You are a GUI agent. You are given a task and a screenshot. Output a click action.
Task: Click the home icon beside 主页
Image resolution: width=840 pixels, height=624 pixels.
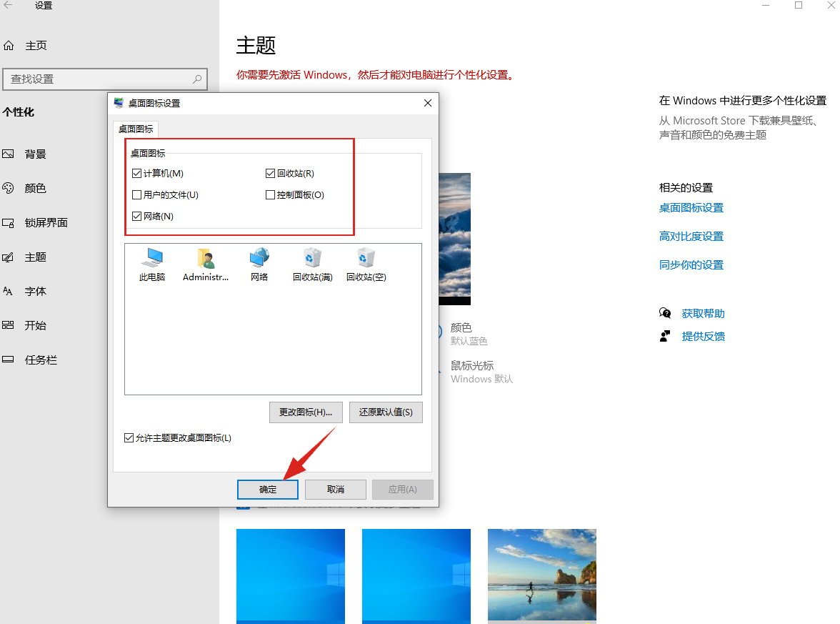point(9,46)
